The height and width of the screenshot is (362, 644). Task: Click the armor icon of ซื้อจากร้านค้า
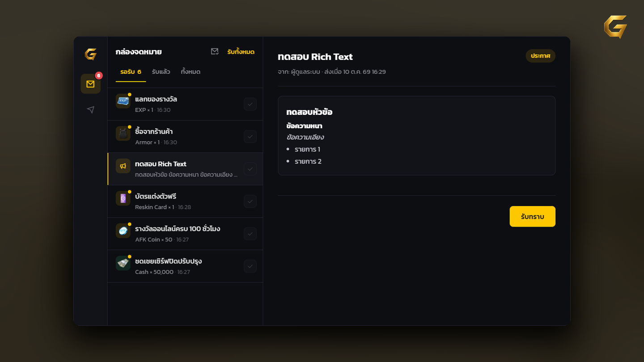click(x=123, y=134)
